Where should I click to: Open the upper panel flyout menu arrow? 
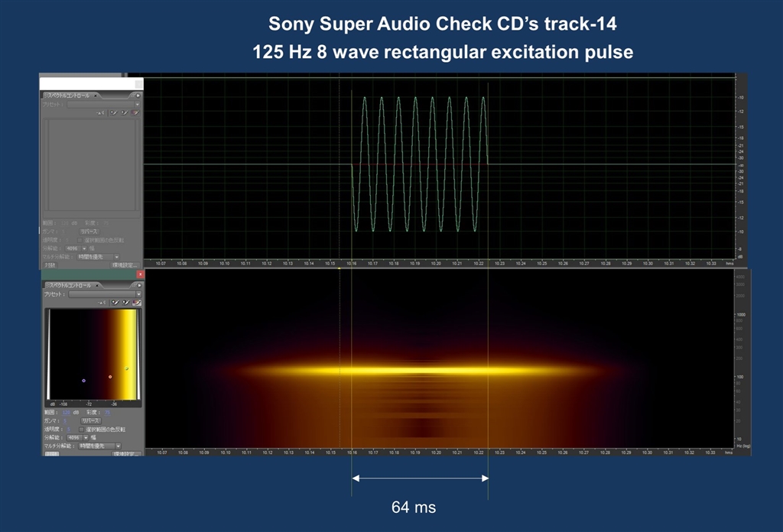138,96
